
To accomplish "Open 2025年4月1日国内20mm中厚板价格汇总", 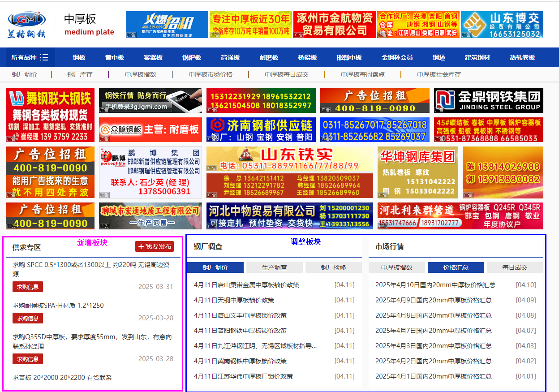I will 434,376.
